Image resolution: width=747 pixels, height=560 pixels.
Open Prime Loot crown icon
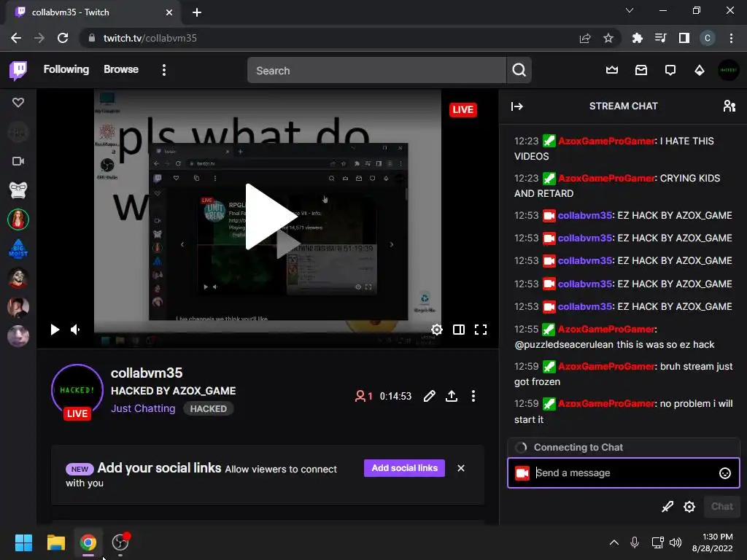[612, 71]
